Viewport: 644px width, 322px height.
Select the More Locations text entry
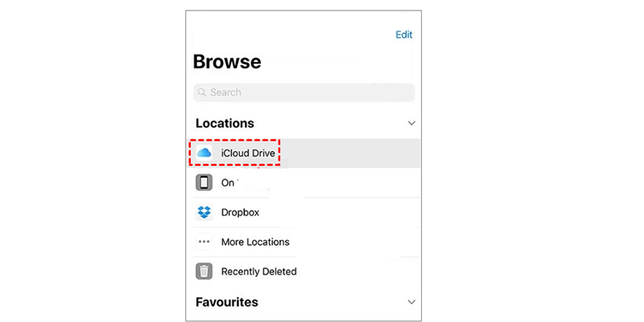coord(255,242)
